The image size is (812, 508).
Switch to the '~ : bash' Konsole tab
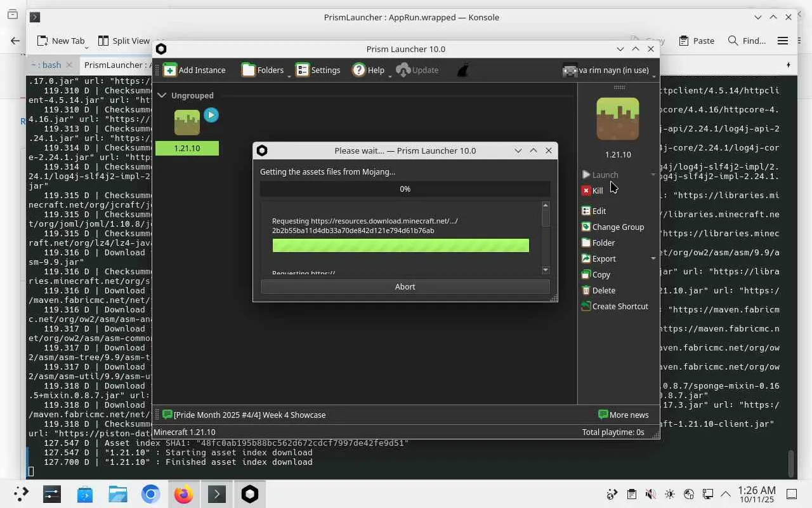[x=46, y=65]
